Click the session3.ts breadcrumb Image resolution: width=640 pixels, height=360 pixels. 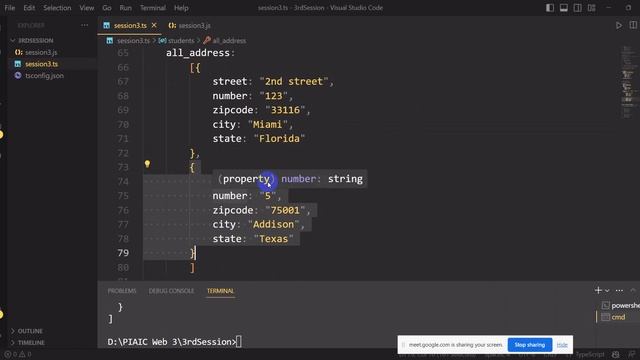click(x=133, y=40)
